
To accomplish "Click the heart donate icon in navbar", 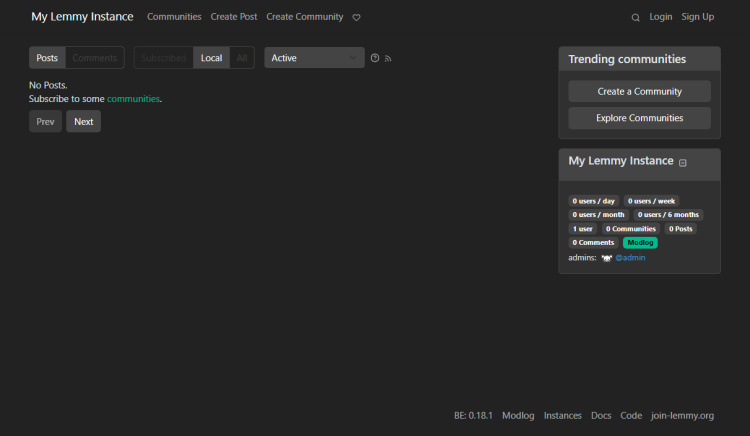I will [x=357, y=17].
